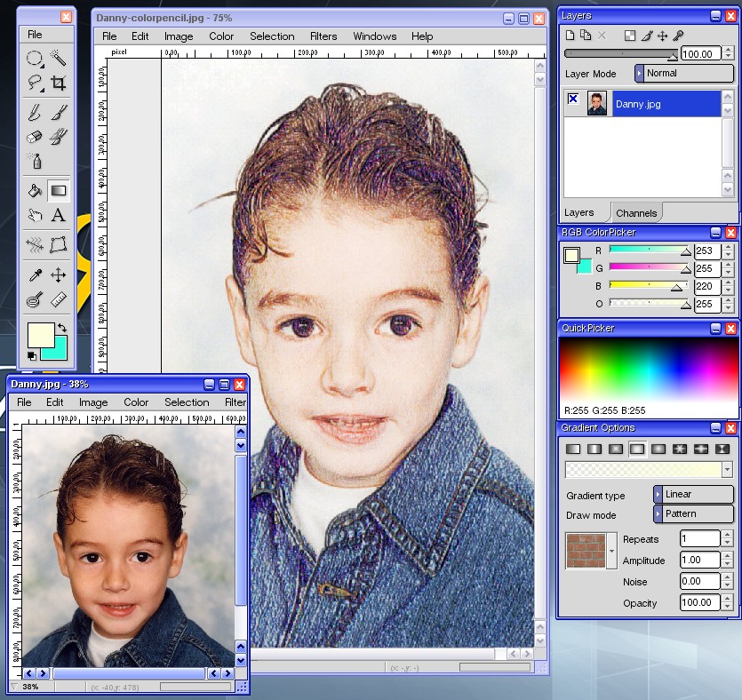Select the Smudge finger tool
The image size is (742, 700).
pos(34,215)
